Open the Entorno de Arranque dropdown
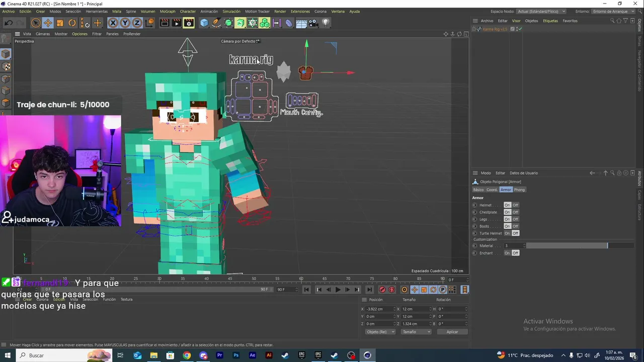This screenshot has width=644, height=362. click(613, 11)
